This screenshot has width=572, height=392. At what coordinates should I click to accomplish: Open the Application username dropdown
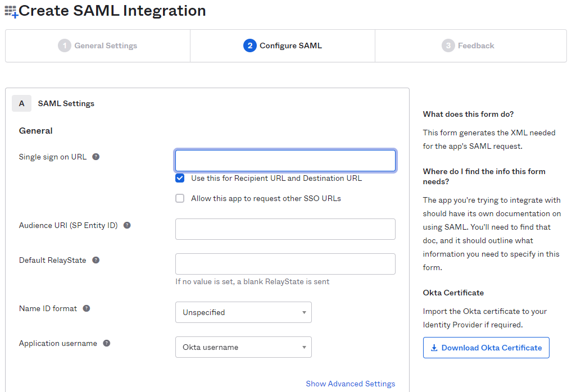(243, 347)
